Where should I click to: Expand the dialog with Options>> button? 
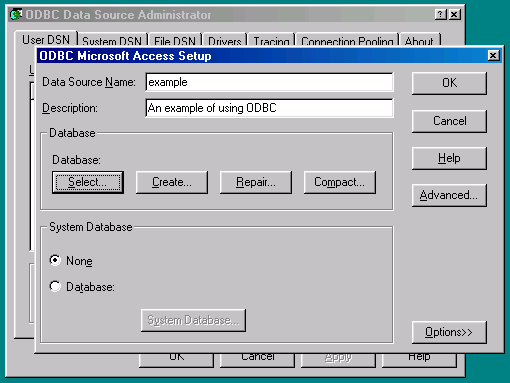click(449, 332)
